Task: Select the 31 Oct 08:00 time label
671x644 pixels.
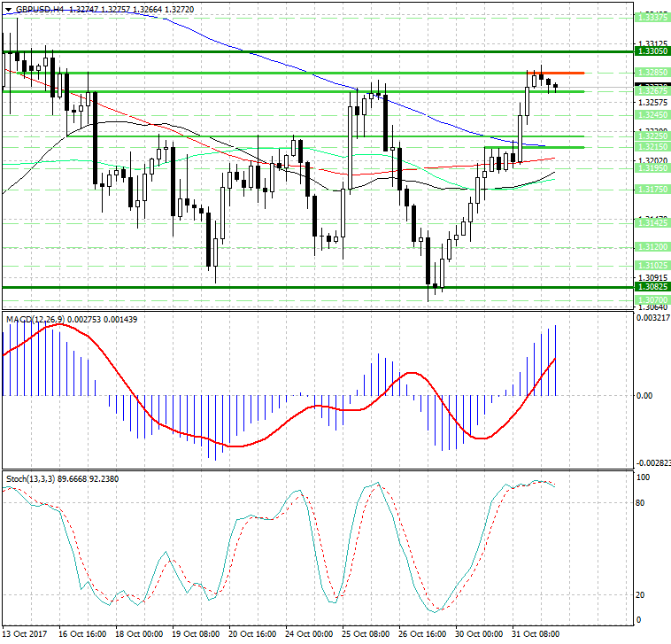Action: (536, 634)
